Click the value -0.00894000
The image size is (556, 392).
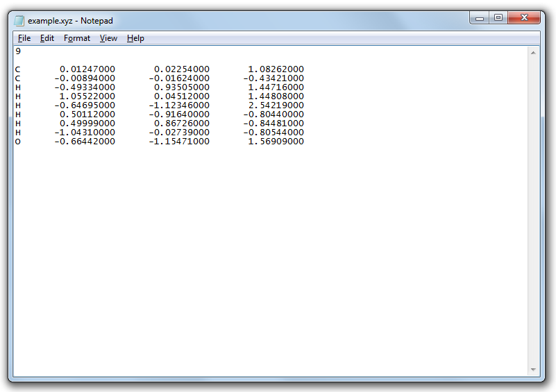pos(85,78)
